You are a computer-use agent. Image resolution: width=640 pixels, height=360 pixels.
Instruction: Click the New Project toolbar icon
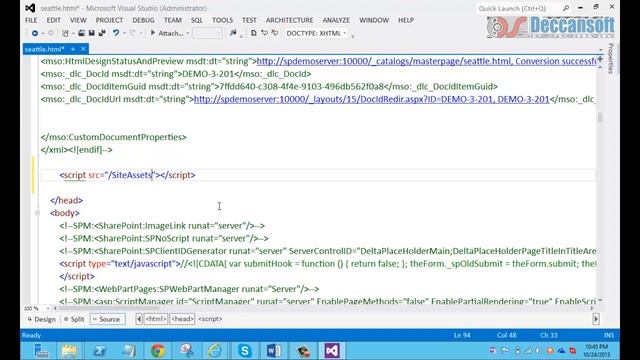[65, 33]
